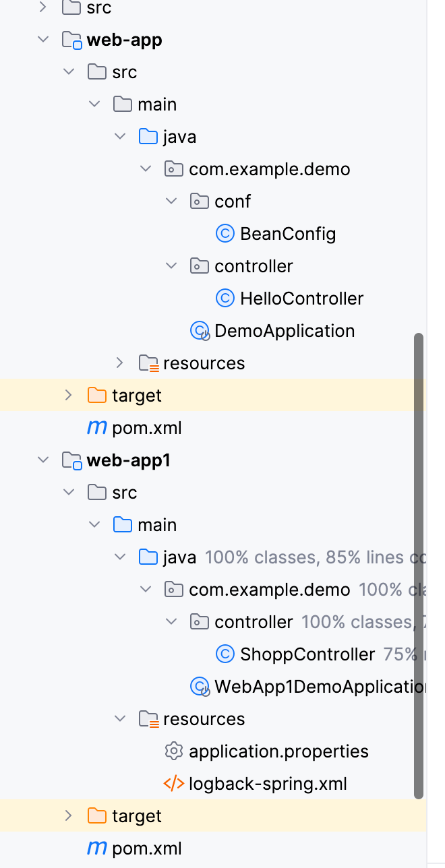Click the Maven icon of web-app pom.xml
Image resolution: width=445 pixels, height=868 pixels.
coord(97,428)
